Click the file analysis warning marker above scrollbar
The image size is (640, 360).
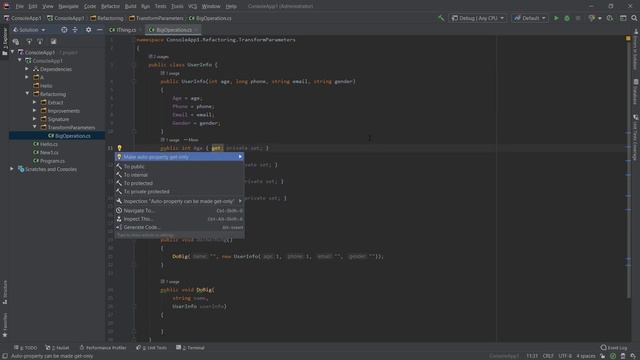628,38
